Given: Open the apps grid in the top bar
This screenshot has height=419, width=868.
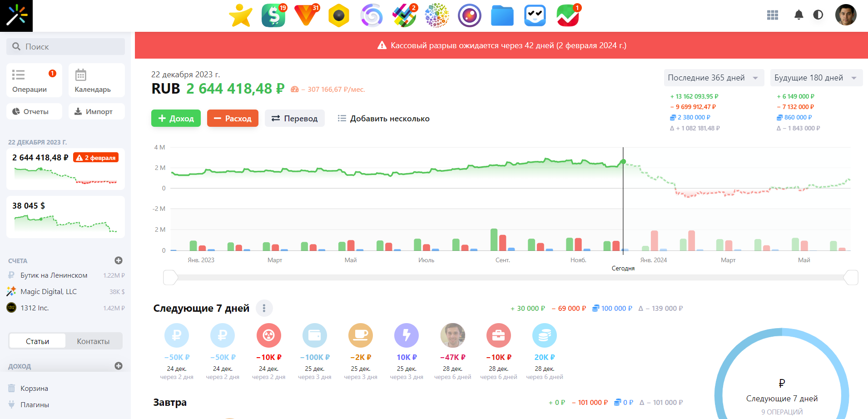Looking at the screenshot, I should [773, 15].
